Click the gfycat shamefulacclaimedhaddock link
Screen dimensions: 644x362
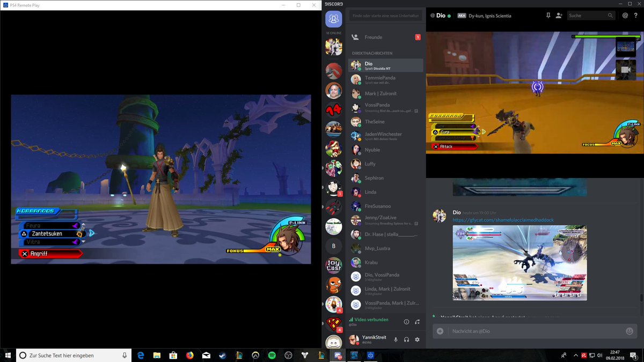pos(503,220)
